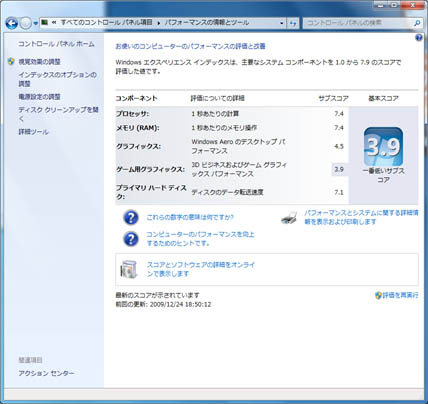Open アクションセンター link
Screen dimensions: 428x404
click(46, 373)
